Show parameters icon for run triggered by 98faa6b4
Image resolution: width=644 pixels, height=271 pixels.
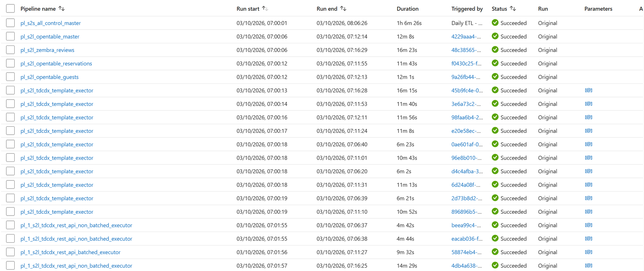coord(589,117)
